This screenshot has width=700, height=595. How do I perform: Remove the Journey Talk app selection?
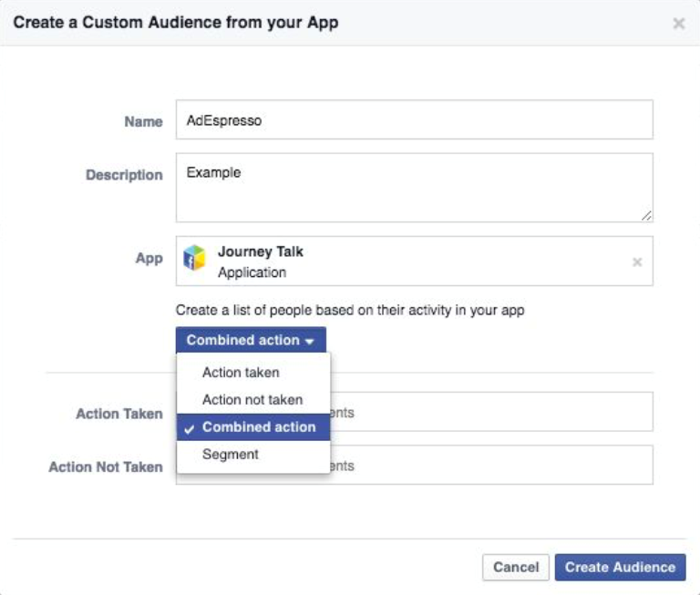click(x=637, y=262)
